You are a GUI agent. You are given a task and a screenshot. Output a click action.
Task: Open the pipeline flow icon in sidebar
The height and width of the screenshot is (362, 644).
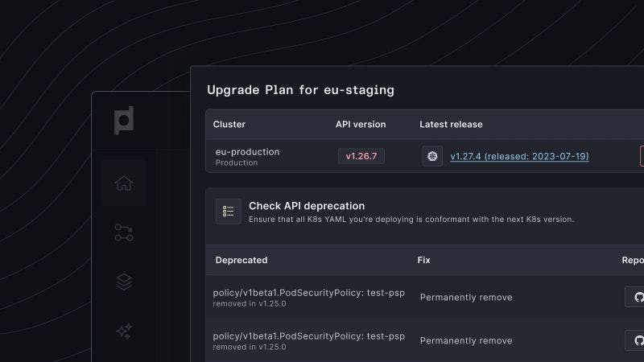pyautogui.click(x=123, y=233)
